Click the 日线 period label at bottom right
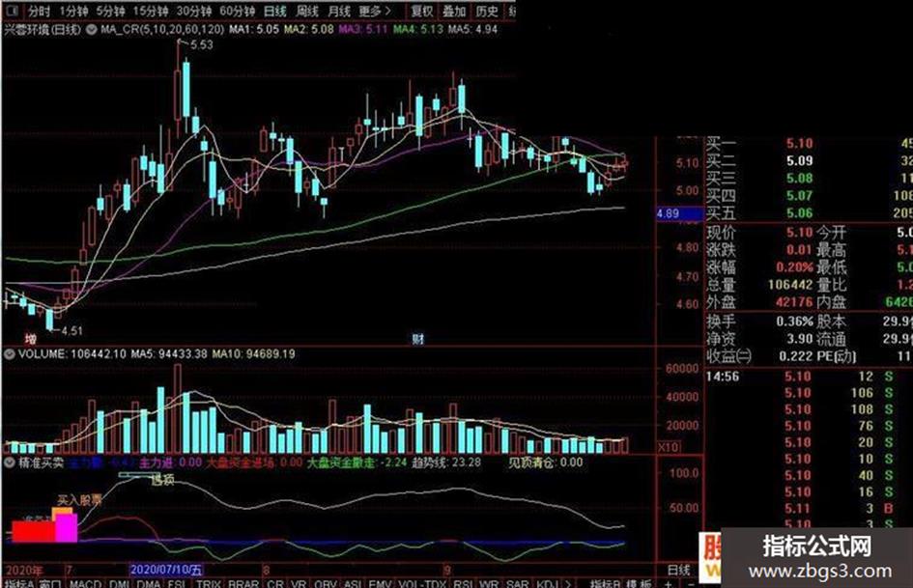The image size is (913, 588). pos(678,570)
